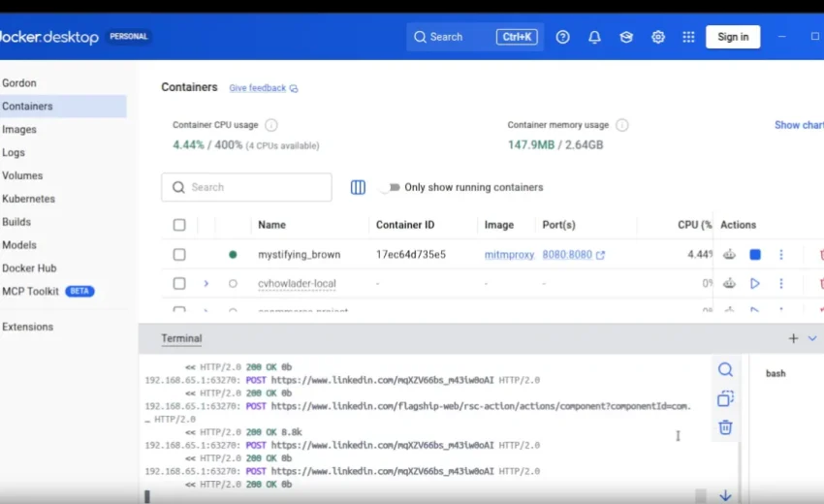The height and width of the screenshot is (504, 824).
Task: Open more actions menu for cvhowlader-local
Action: [781, 283]
